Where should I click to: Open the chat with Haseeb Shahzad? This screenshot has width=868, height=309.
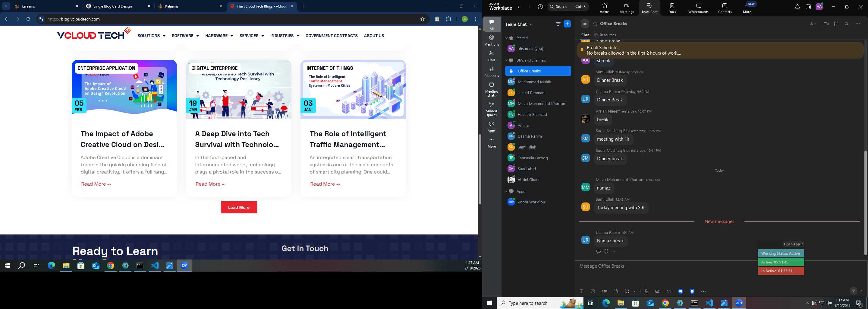538,114
